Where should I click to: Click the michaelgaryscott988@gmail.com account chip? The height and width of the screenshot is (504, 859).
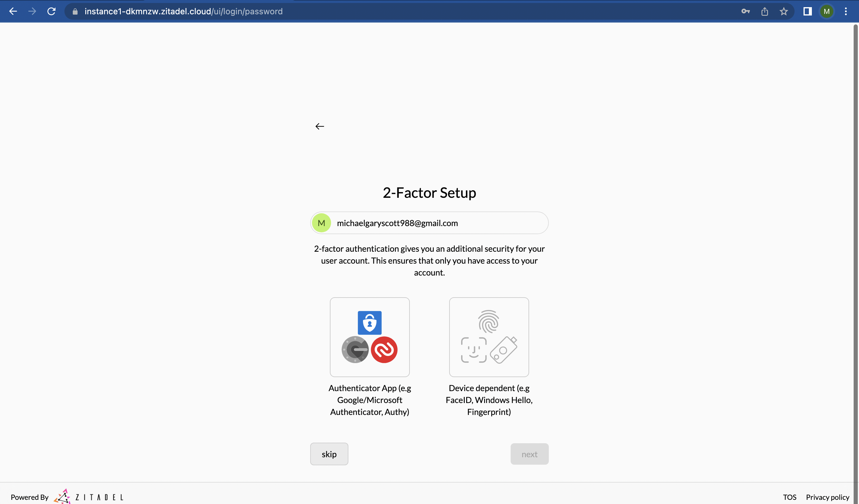coord(429,223)
